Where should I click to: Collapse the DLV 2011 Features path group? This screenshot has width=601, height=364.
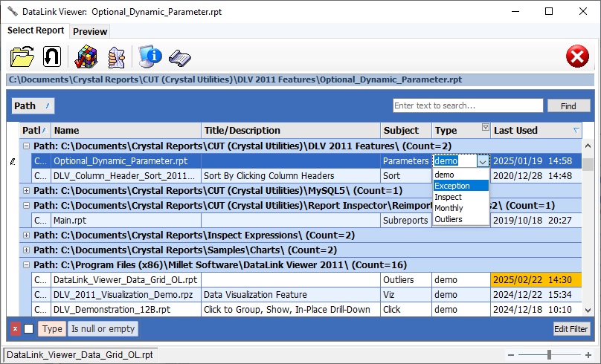[x=26, y=146]
